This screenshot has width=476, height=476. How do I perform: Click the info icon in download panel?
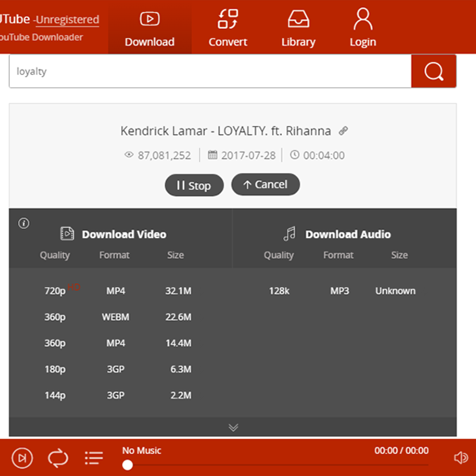pos(24,223)
